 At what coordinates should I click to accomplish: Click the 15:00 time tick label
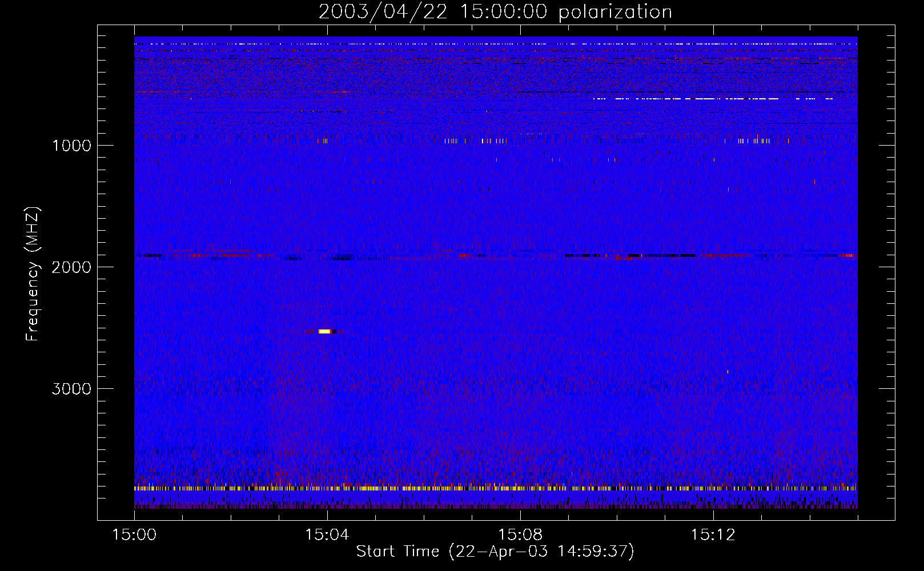point(134,535)
